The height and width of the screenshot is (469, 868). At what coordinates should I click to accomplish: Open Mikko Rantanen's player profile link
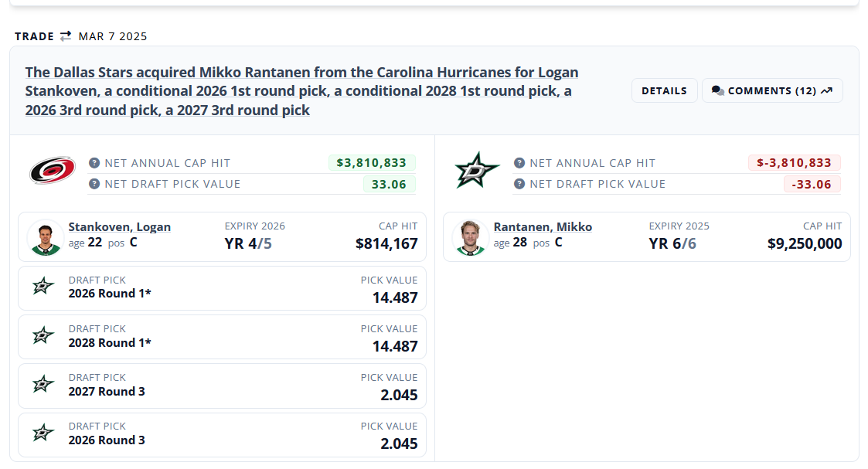[543, 227]
